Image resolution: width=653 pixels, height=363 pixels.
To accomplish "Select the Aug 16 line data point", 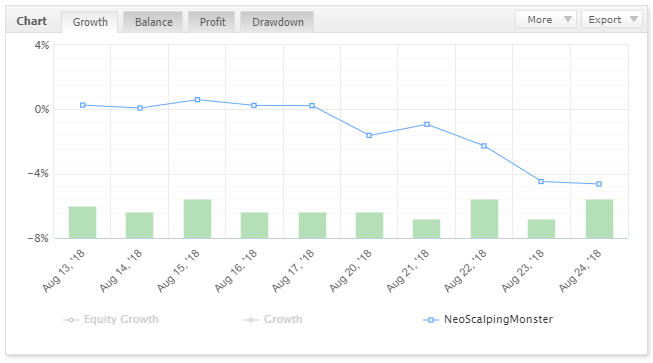I will (254, 106).
